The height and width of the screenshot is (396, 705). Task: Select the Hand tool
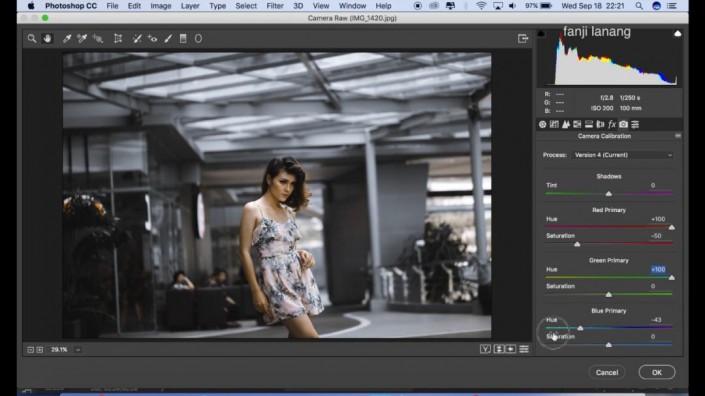[x=47, y=39]
